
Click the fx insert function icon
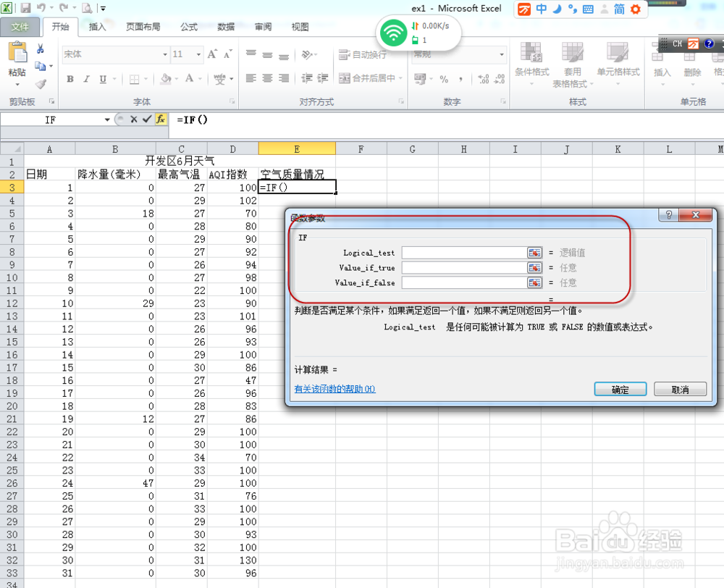[x=161, y=119]
